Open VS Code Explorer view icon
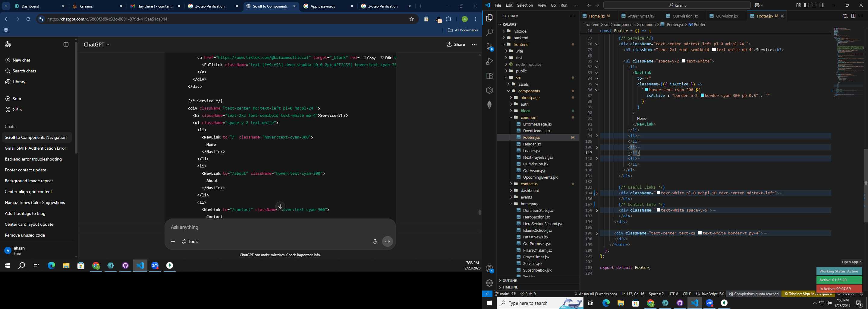Image resolution: width=868 pixels, height=309 pixels. point(489,18)
